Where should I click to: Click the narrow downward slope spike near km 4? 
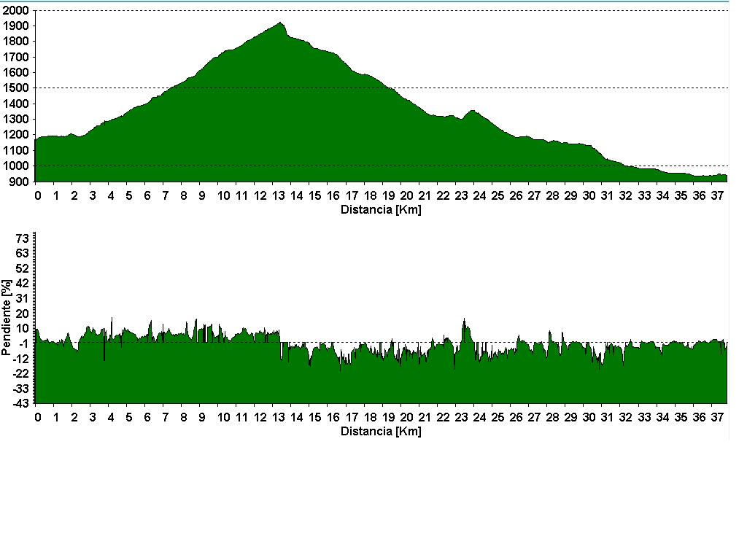tap(104, 354)
